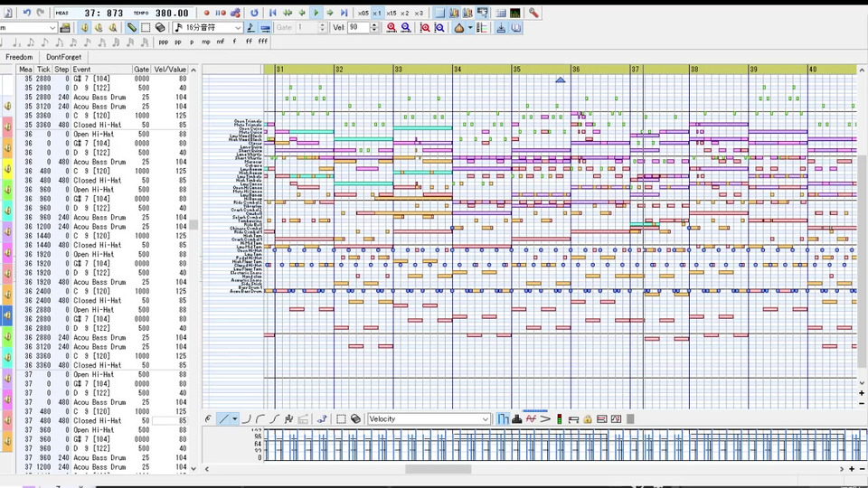This screenshot has height=488, width=868.
Task: Start recording with the red record button
Action: [206, 13]
